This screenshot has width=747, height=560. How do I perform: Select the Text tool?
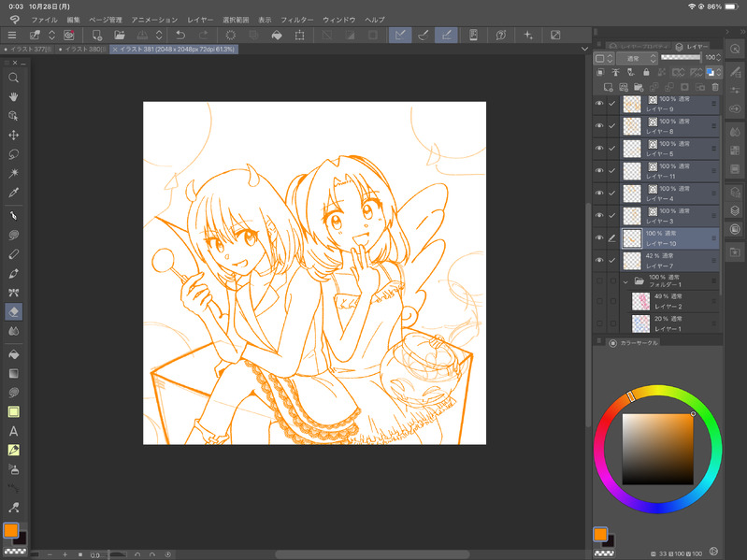click(13, 431)
